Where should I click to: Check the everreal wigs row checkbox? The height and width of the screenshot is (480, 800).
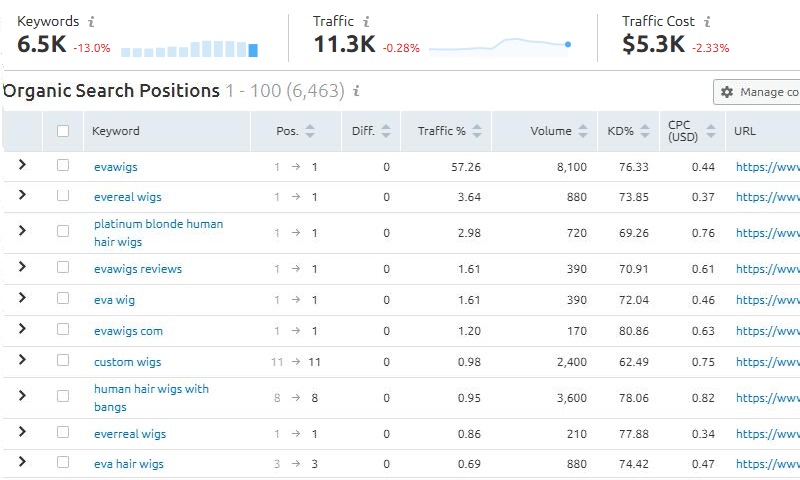63,432
